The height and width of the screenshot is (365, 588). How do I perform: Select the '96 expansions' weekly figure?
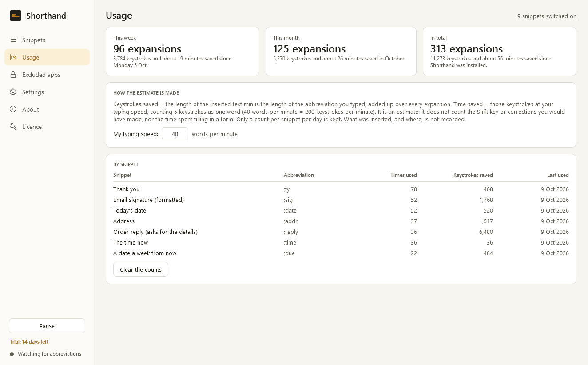pos(147,49)
